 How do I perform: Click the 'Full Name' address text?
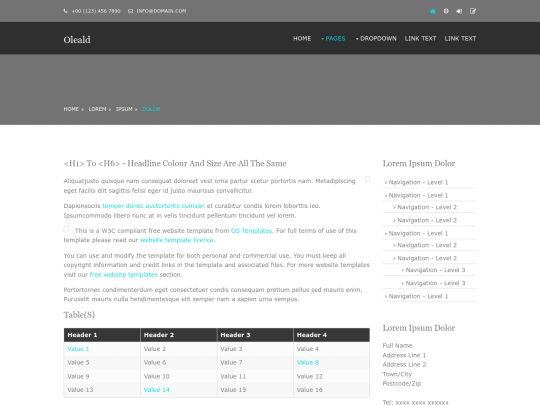[x=397, y=345]
